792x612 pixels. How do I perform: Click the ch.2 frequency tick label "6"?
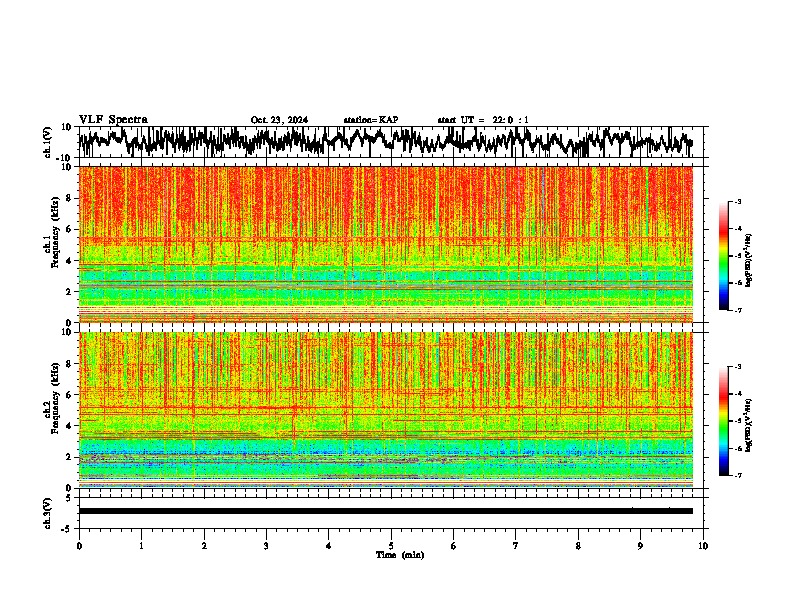click(x=69, y=395)
